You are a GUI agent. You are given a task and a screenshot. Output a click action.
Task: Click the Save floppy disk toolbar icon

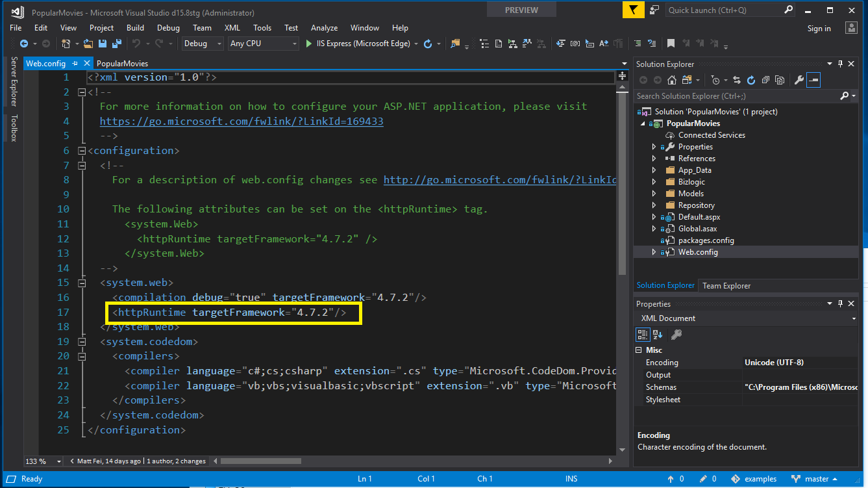point(103,44)
